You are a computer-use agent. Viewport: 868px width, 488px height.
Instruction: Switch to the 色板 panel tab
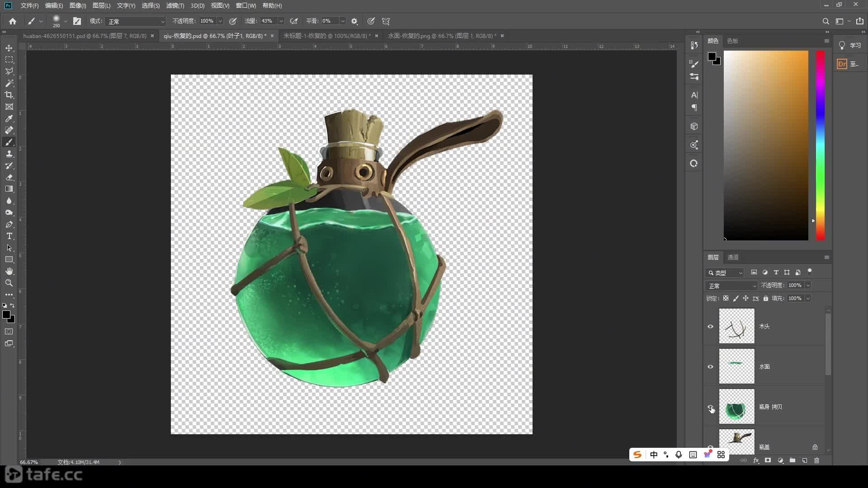[732, 41]
